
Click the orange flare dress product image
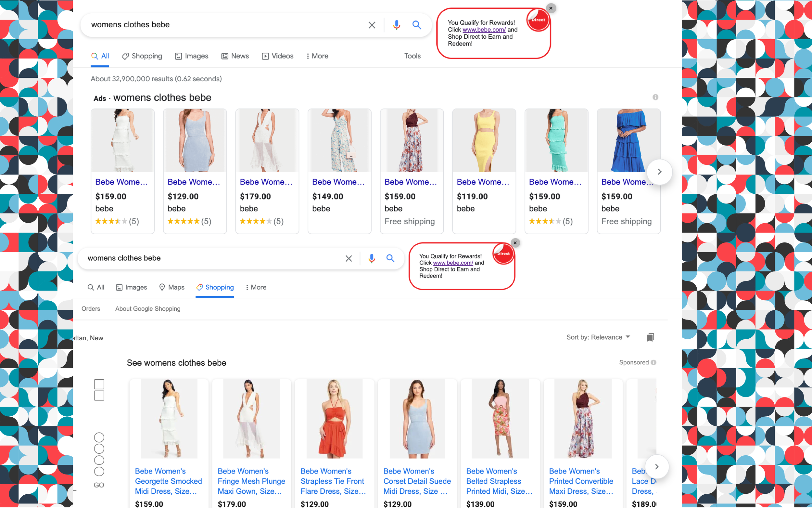[x=334, y=419]
